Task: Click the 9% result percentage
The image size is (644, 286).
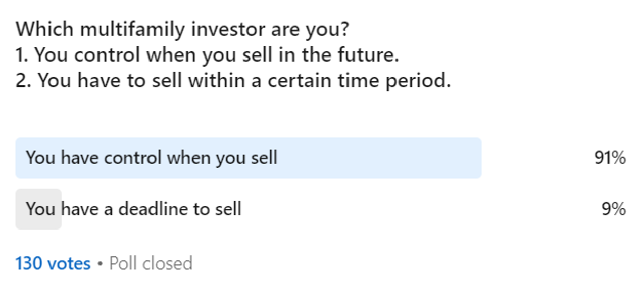Action: pos(614,209)
